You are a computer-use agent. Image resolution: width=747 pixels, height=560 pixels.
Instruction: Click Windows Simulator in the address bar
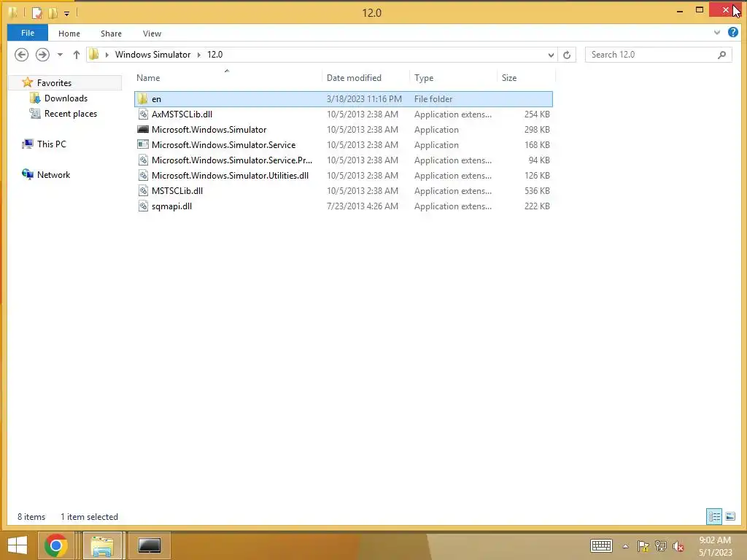click(152, 54)
